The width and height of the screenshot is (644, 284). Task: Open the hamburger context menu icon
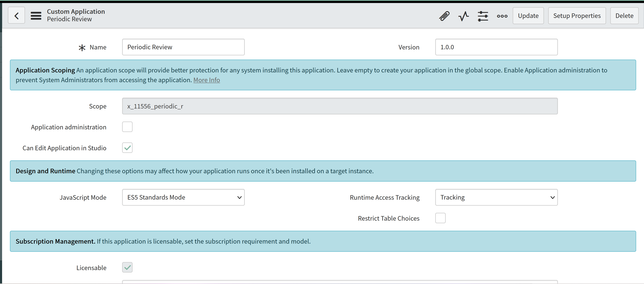[x=36, y=15]
